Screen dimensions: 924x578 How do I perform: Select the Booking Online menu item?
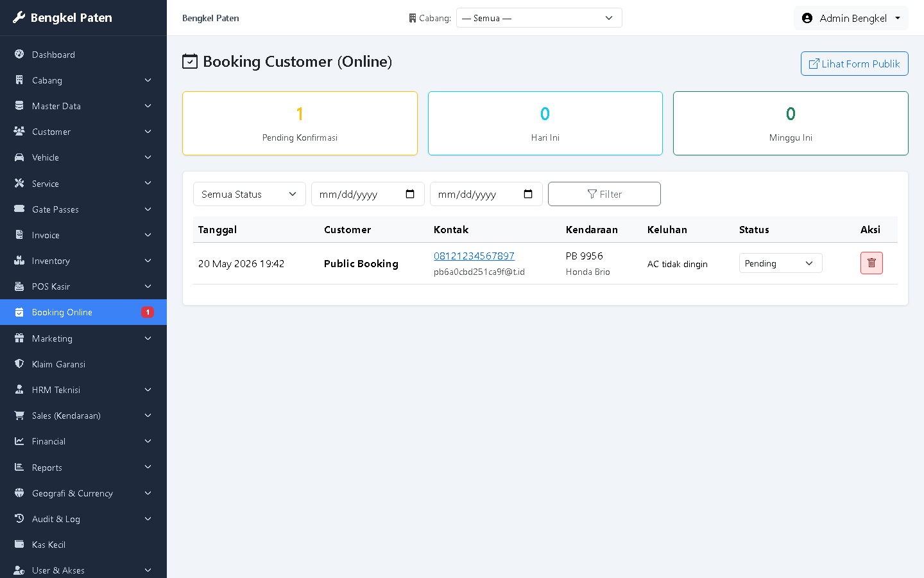click(83, 312)
